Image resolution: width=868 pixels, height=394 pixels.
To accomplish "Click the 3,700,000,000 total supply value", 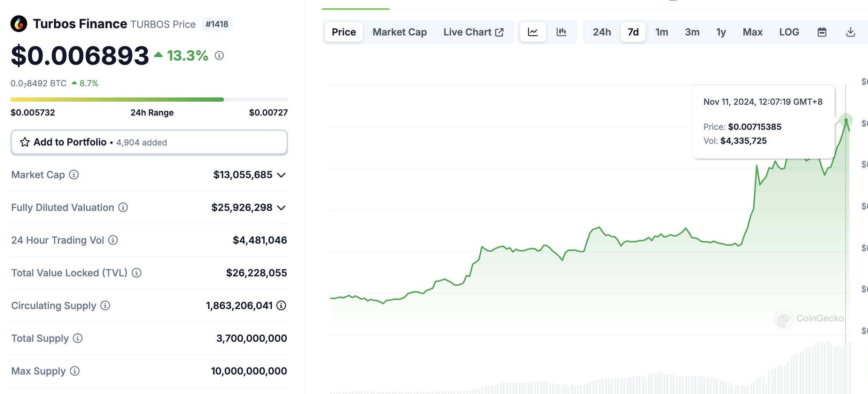I will [251, 338].
